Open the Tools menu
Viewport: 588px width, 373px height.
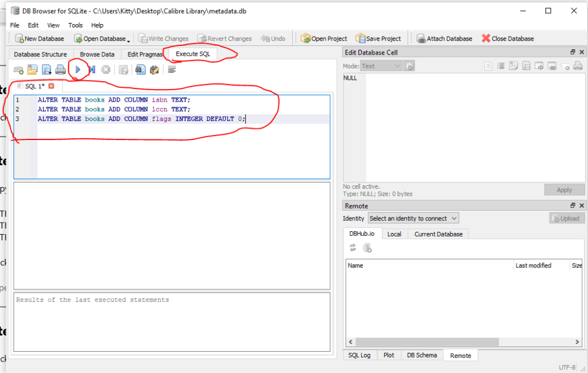(75, 25)
